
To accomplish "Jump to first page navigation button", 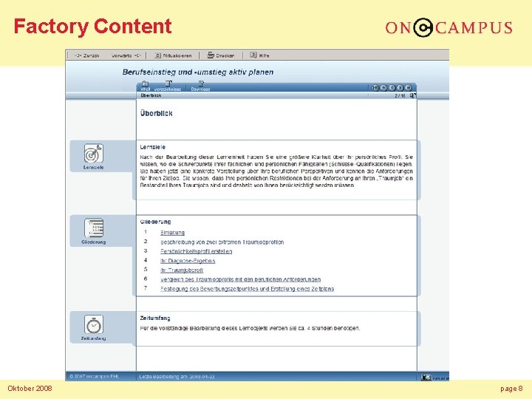I will click(x=375, y=87).
